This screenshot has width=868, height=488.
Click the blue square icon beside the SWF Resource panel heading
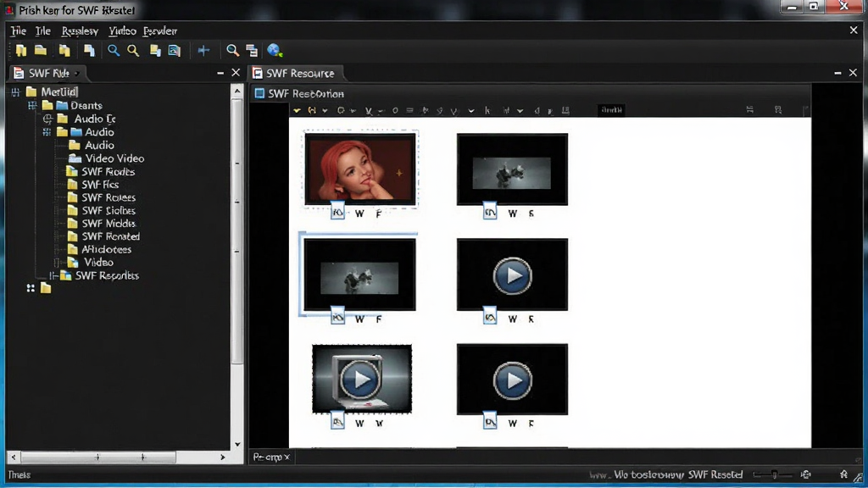259,93
